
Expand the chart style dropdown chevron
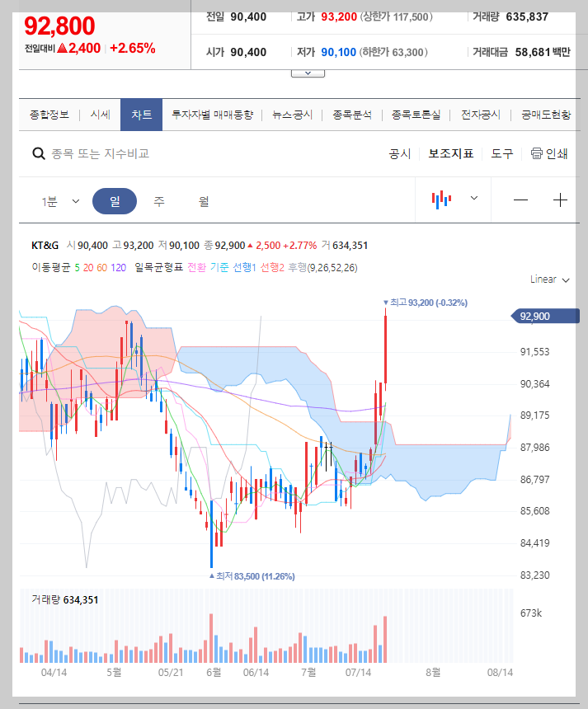pos(474,200)
